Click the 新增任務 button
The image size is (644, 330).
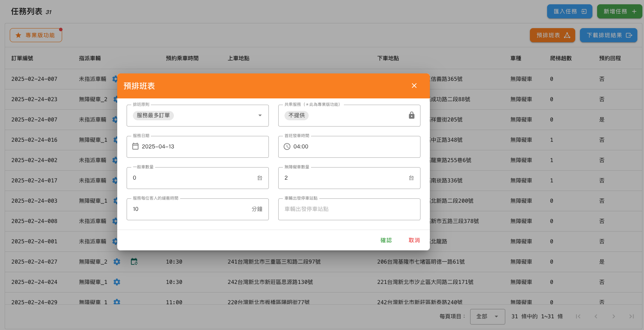tap(620, 11)
